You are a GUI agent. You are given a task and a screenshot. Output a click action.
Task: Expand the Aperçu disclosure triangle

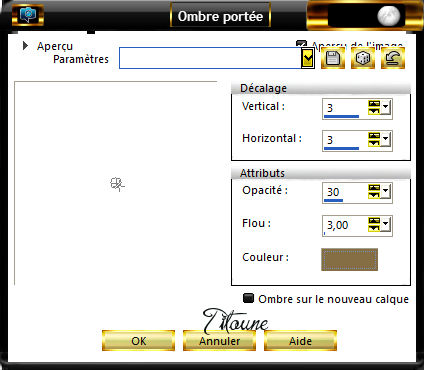pos(25,46)
